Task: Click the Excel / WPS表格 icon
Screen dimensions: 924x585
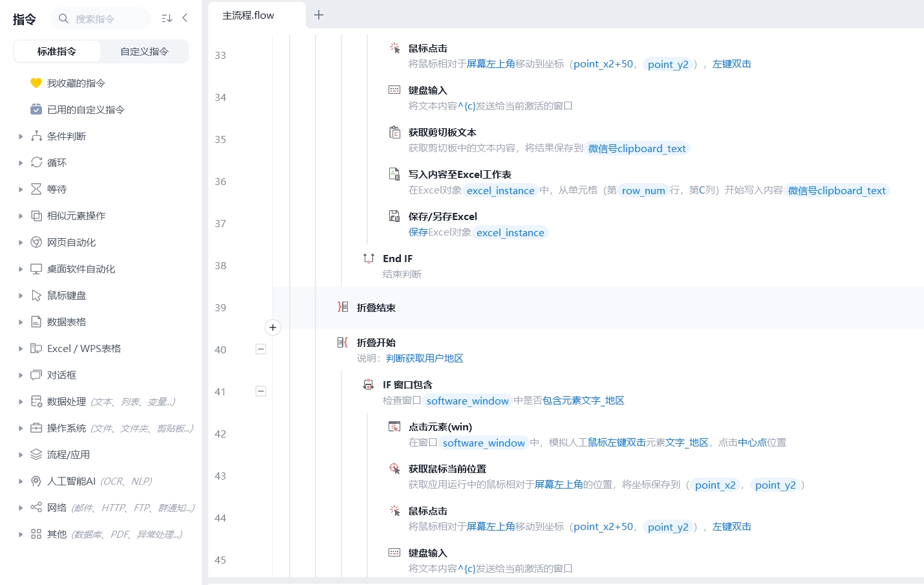Action: (x=36, y=348)
